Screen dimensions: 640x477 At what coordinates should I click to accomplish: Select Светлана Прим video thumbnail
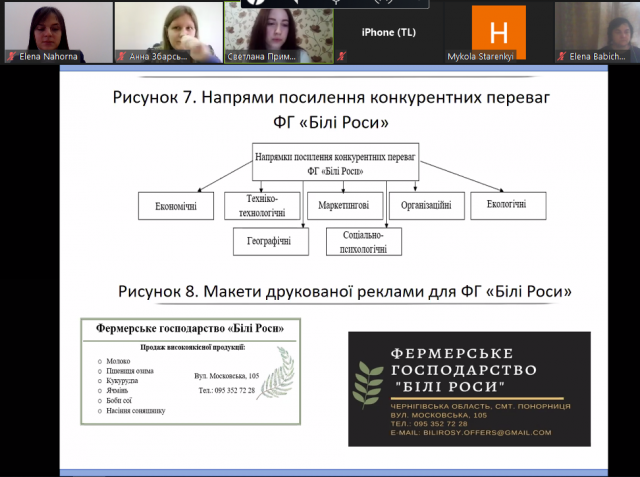(x=279, y=32)
